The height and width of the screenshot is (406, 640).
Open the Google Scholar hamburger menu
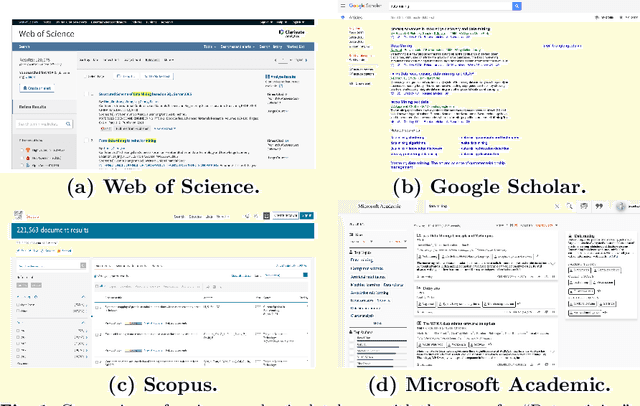[344, 6]
